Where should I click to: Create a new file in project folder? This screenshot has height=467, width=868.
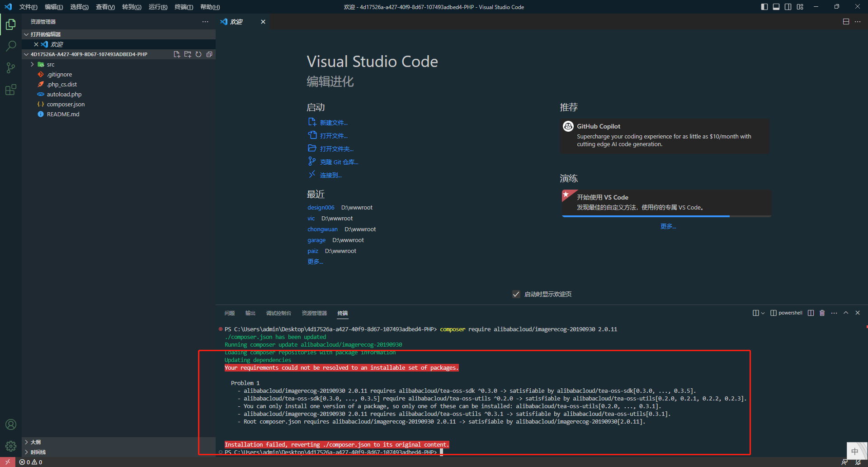177,54
